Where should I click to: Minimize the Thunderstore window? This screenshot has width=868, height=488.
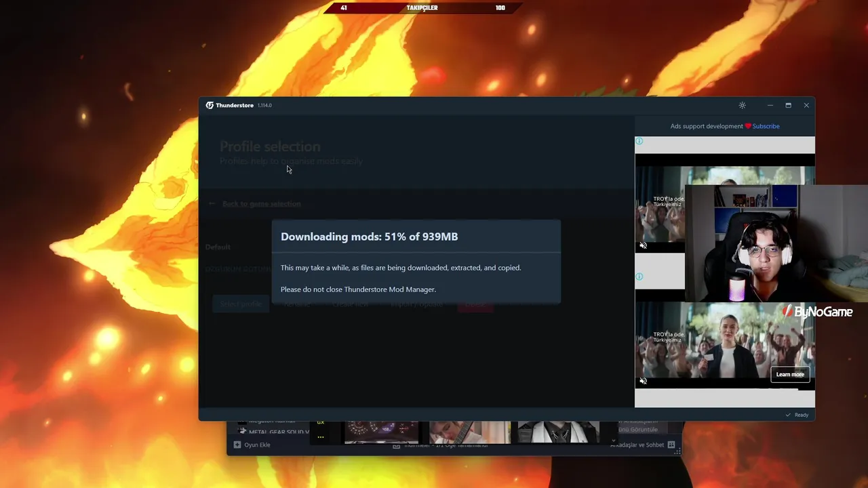tap(770, 105)
